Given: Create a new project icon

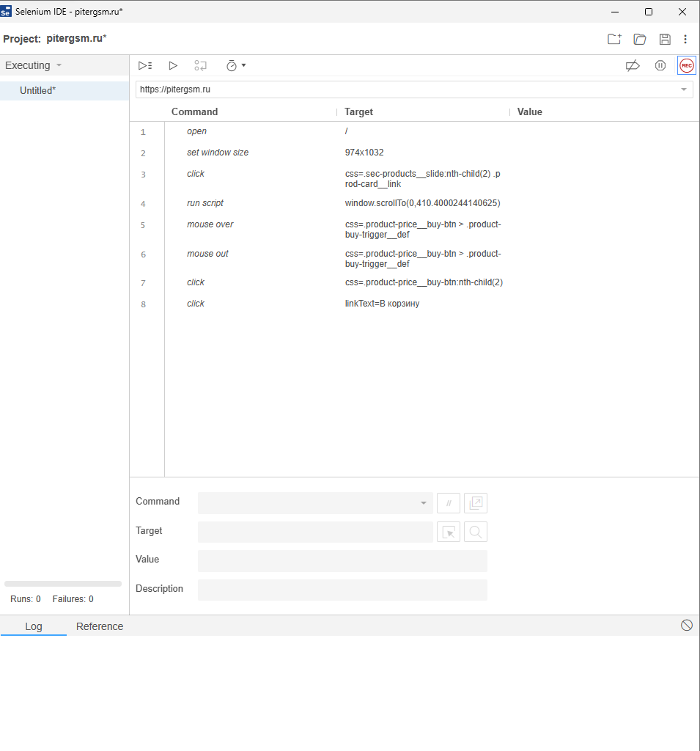Looking at the screenshot, I should tap(614, 40).
